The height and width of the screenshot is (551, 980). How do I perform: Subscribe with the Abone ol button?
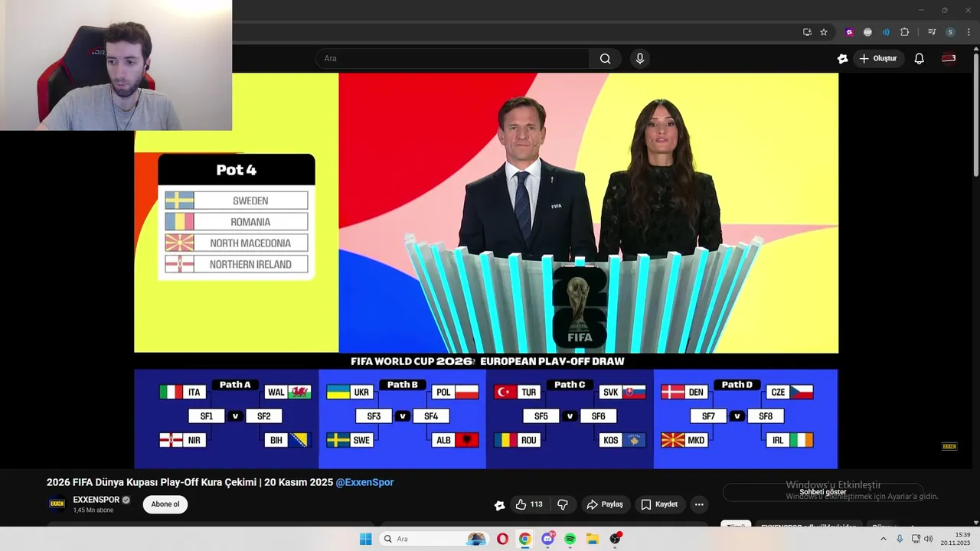(x=165, y=504)
